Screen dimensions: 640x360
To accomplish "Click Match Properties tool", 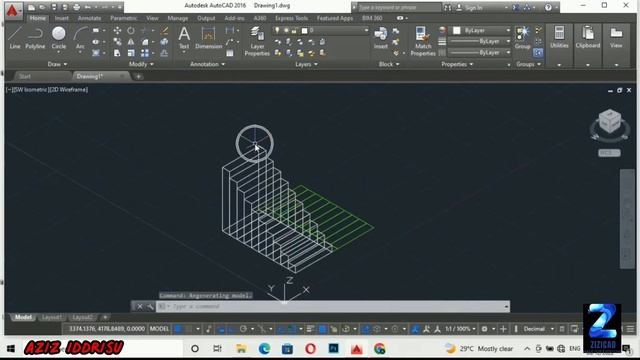I will pyautogui.click(x=423, y=41).
